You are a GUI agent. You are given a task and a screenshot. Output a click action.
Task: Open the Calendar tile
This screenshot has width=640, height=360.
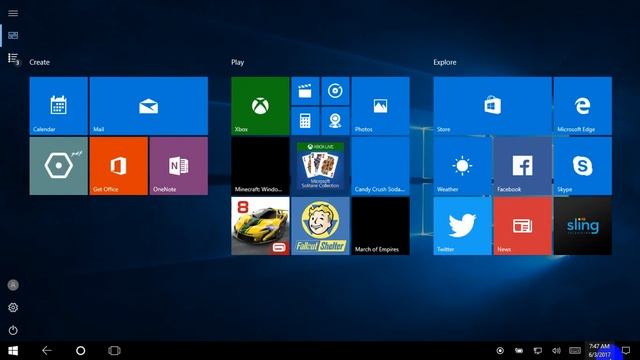[58, 106]
